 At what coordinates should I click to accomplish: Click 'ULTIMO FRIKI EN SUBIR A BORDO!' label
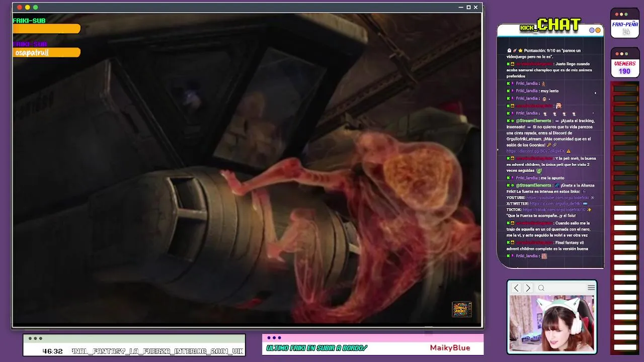[316, 348]
